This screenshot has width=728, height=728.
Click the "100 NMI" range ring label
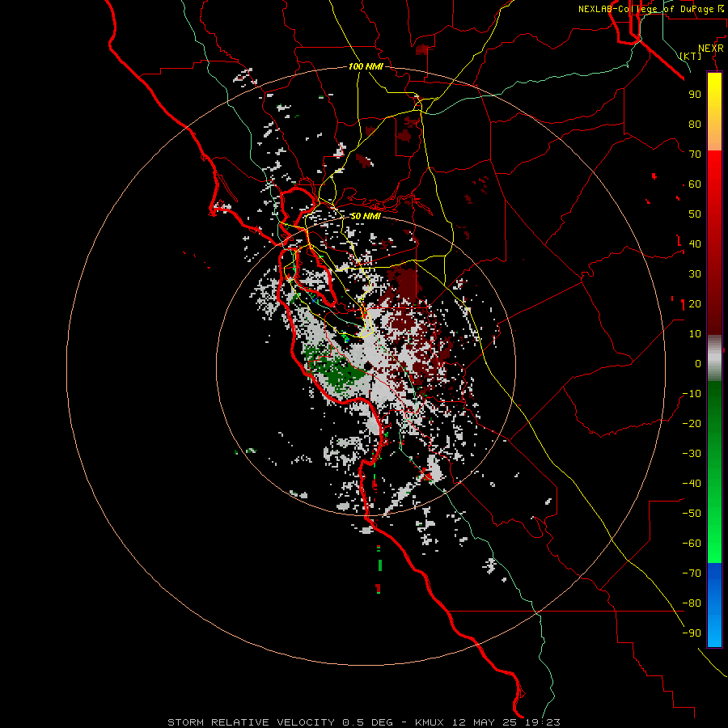tap(366, 66)
